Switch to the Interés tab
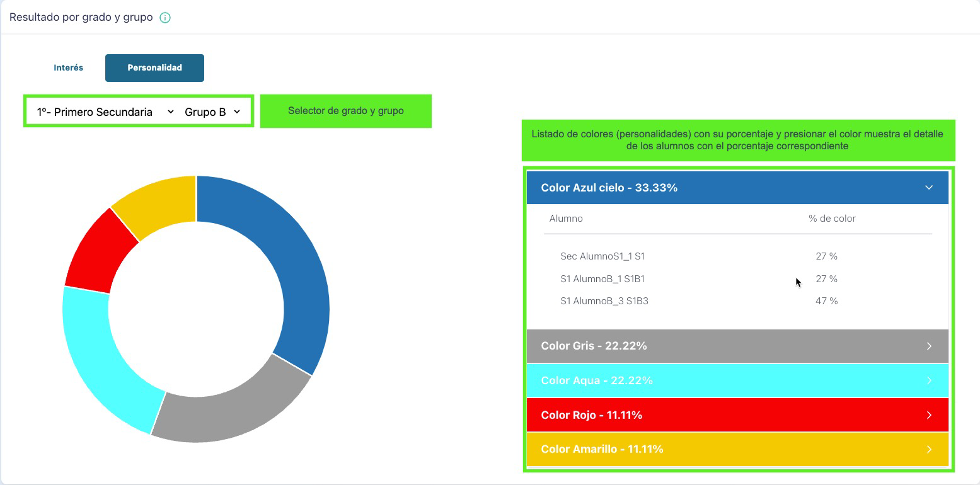The width and height of the screenshot is (980, 485). point(69,67)
